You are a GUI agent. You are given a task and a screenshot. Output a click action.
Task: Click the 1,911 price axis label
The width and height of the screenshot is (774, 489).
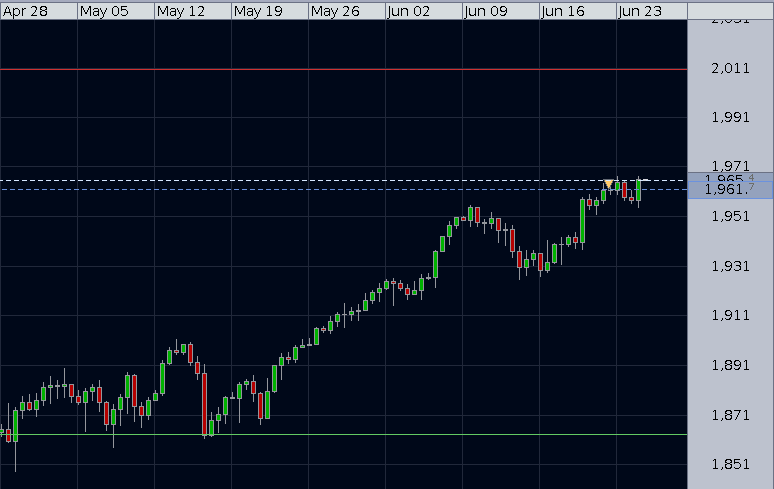click(x=730, y=315)
